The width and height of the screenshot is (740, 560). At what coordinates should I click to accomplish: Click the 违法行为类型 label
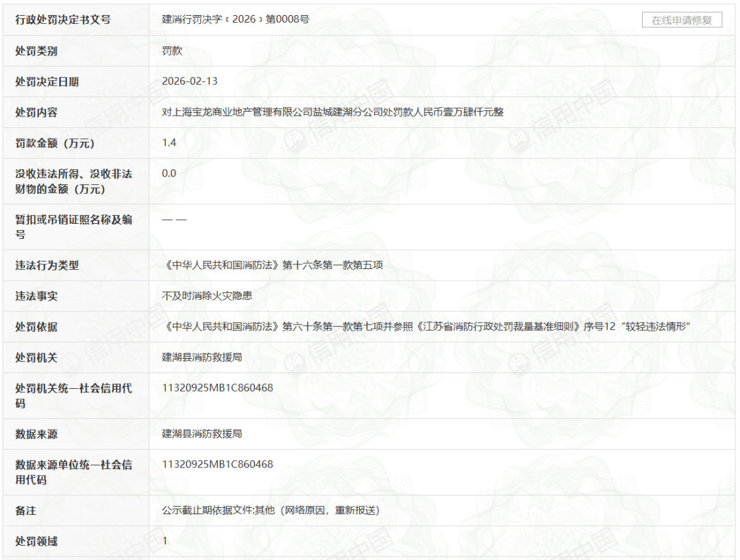47,266
